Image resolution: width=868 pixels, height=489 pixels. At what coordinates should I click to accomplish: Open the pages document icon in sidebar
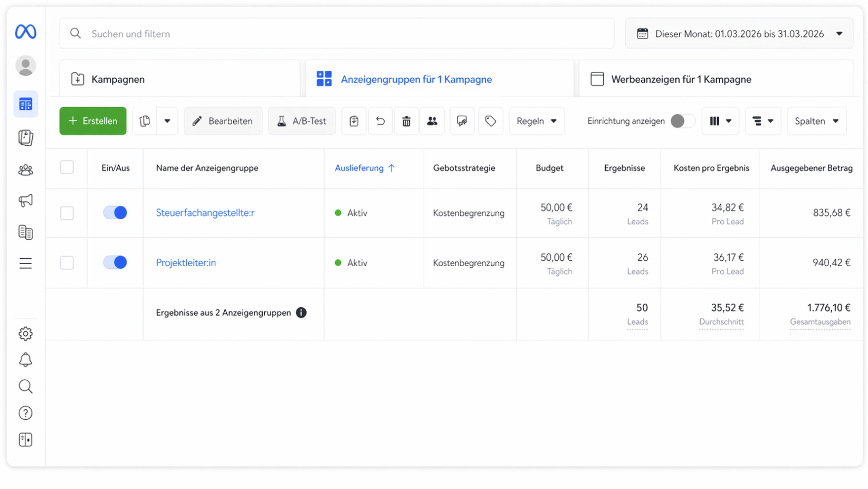pyautogui.click(x=25, y=138)
